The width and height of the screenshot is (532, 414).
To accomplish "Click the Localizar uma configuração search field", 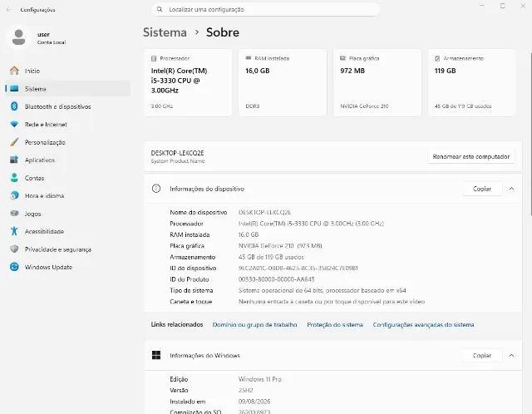I will pos(266,9).
